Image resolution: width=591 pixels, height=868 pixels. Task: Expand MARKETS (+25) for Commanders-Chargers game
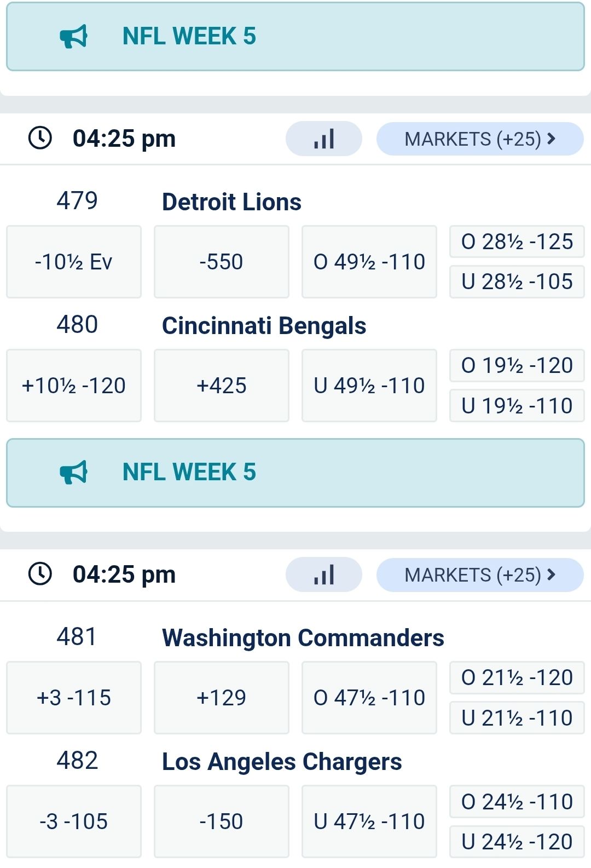[479, 575]
